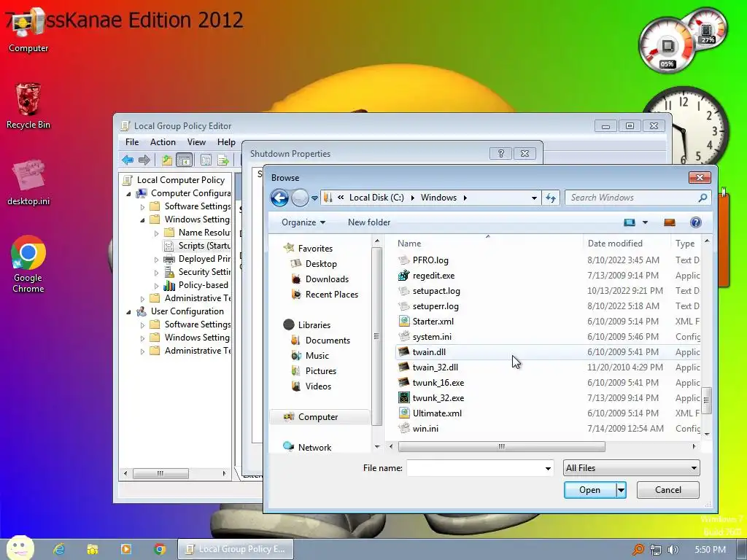Screen dimensions: 747x560
Task: Select the win.ini file
Action: [x=425, y=428]
